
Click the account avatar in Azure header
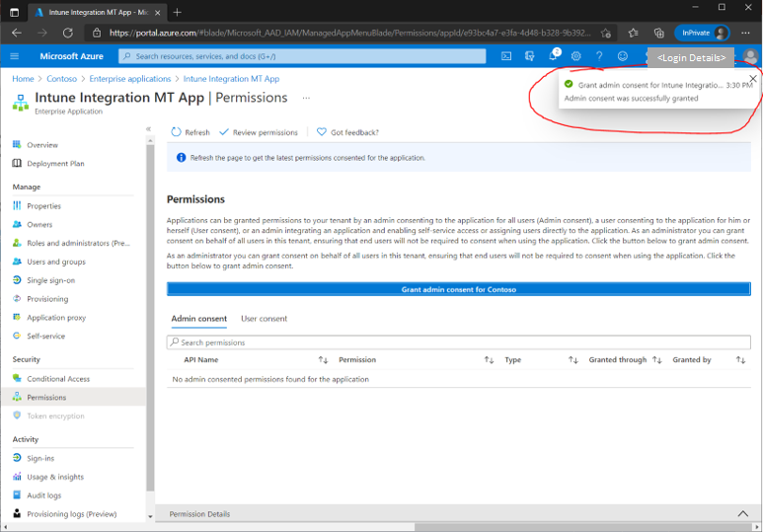click(751, 56)
